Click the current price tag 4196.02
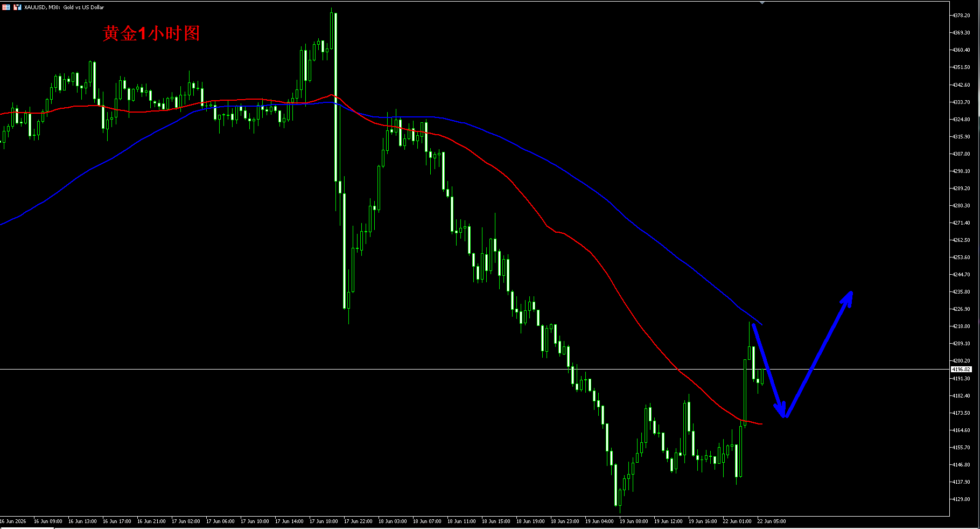Viewport: 980px width, 529px height. pyautogui.click(x=961, y=370)
